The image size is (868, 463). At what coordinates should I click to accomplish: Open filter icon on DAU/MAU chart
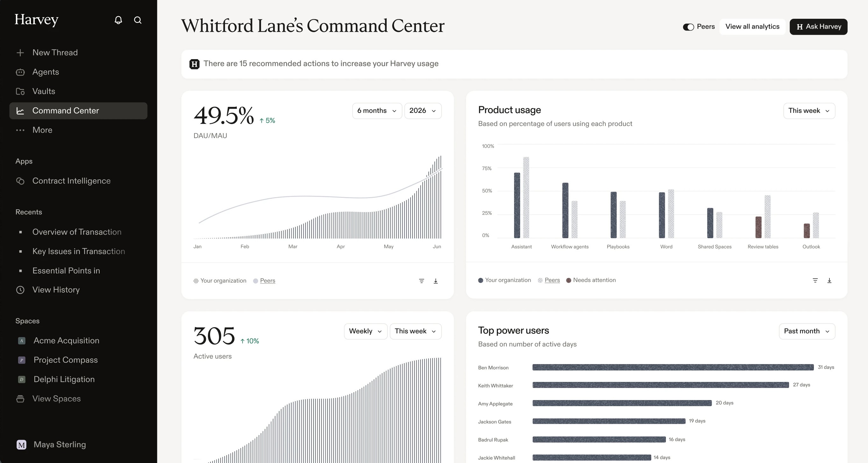tap(421, 281)
